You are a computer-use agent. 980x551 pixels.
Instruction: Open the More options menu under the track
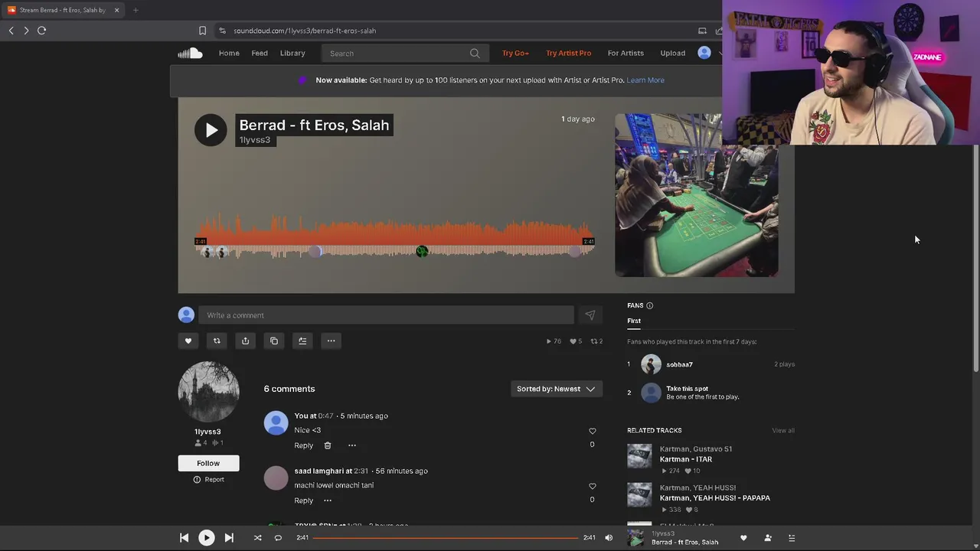[331, 341]
